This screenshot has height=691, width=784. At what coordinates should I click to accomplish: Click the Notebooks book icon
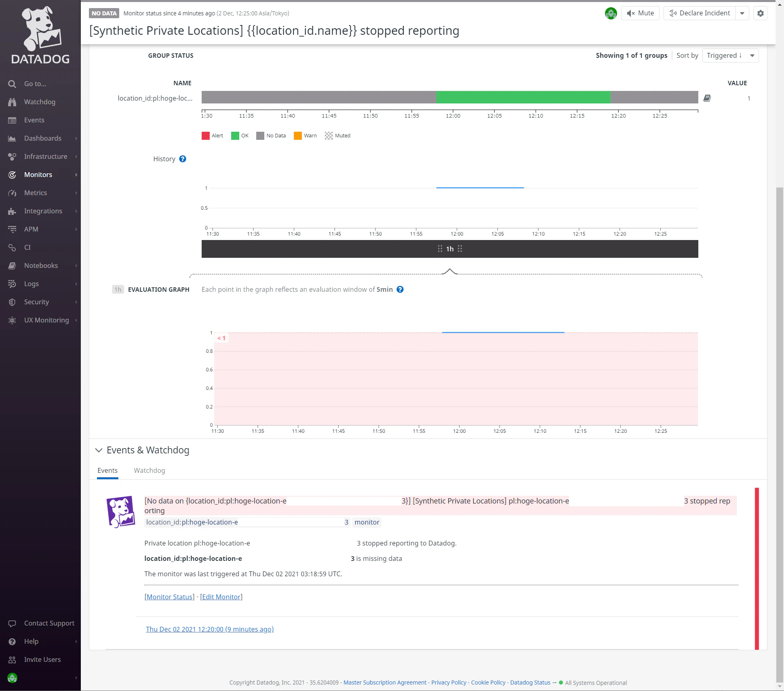(x=12, y=266)
